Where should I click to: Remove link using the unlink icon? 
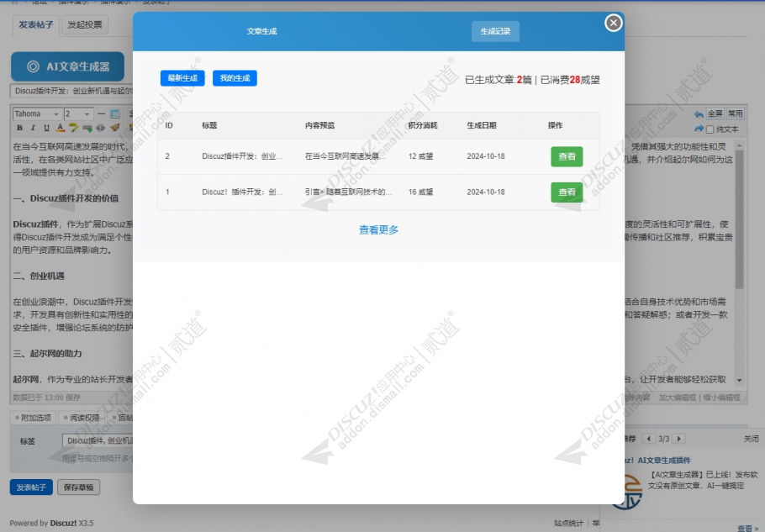(x=101, y=129)
